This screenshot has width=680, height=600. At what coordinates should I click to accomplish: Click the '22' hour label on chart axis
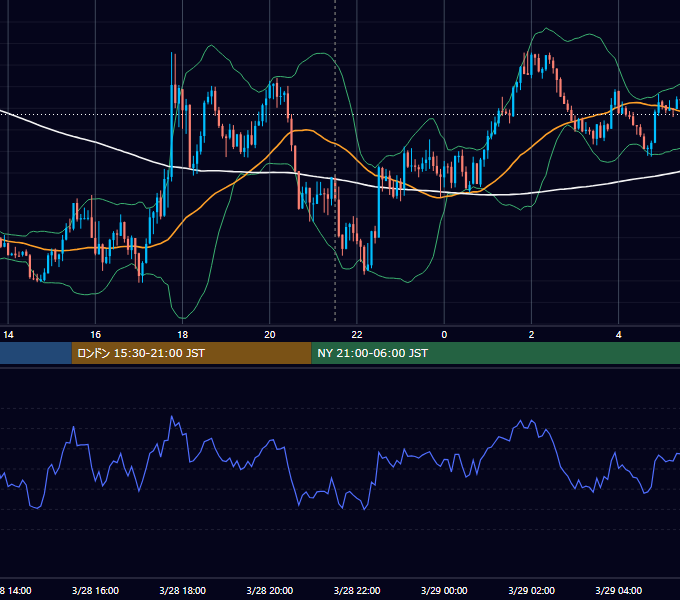[x=356, y=335]
